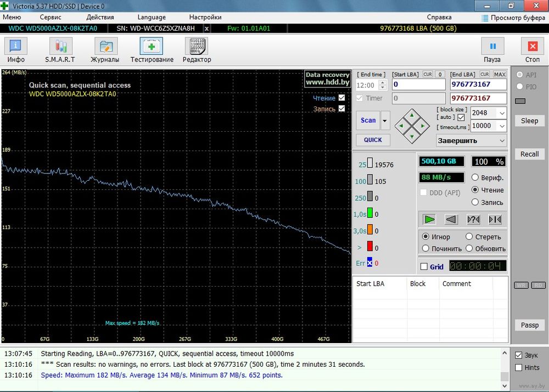Click the left arrow on navigation diamond
549x392 pixels.
coord(401,126)
